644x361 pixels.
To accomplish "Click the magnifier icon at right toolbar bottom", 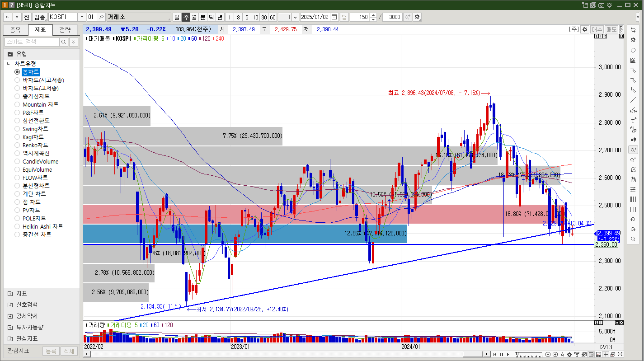I will (633, 239).
